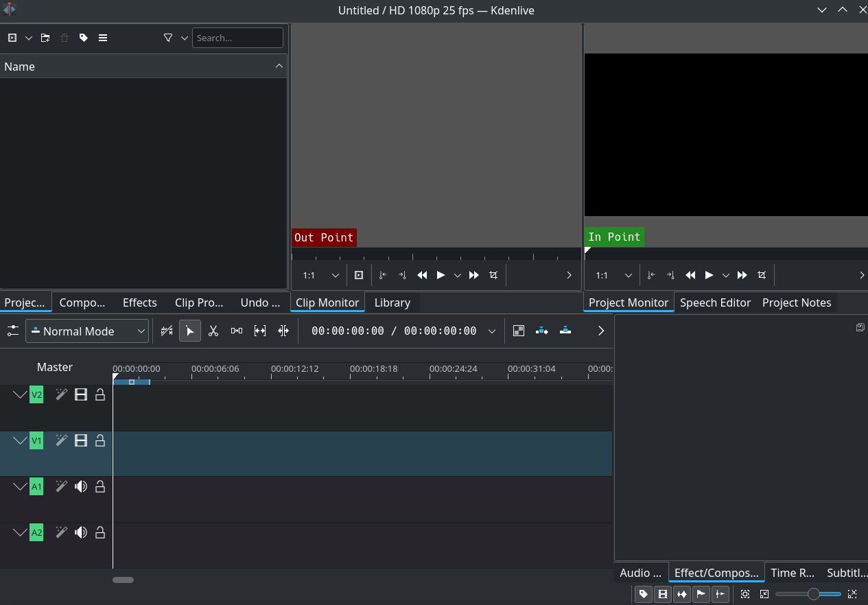This screenshot has width=868, height=605.
Task: Hide video of track V2
Action: [x=81, y=394]
